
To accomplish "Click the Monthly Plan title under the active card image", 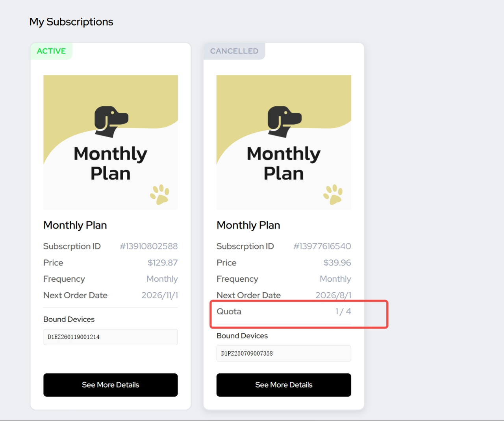I will (x=75, y=225).
